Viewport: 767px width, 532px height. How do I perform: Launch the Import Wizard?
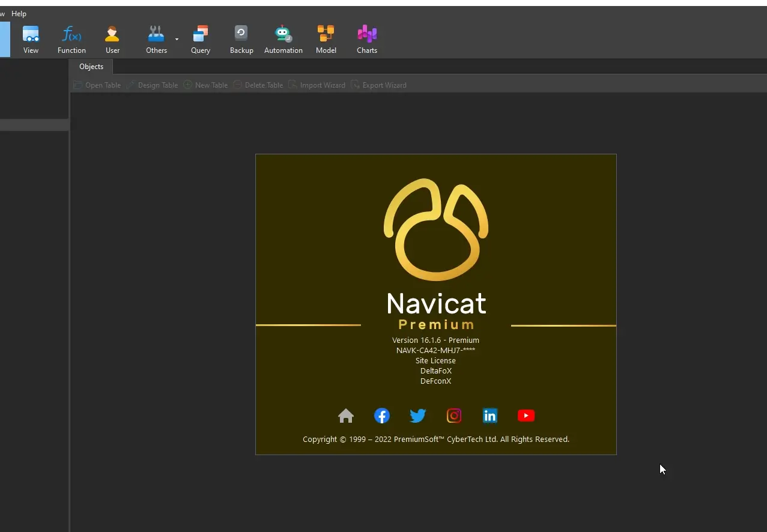(317, 85)
